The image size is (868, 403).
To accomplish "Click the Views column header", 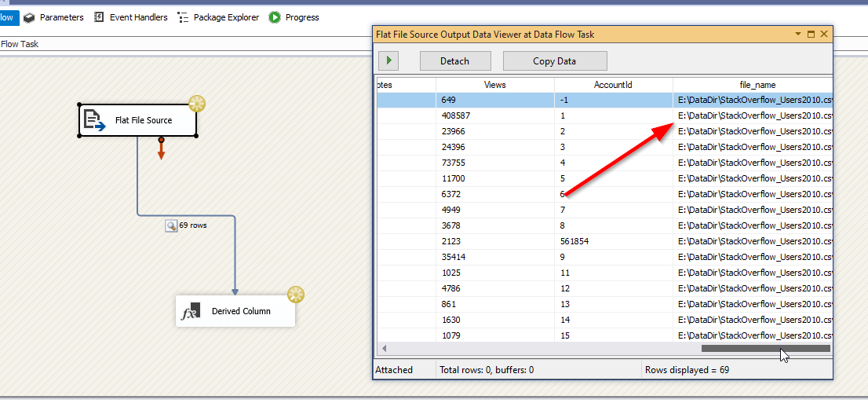I will click(x=495, y=85).
